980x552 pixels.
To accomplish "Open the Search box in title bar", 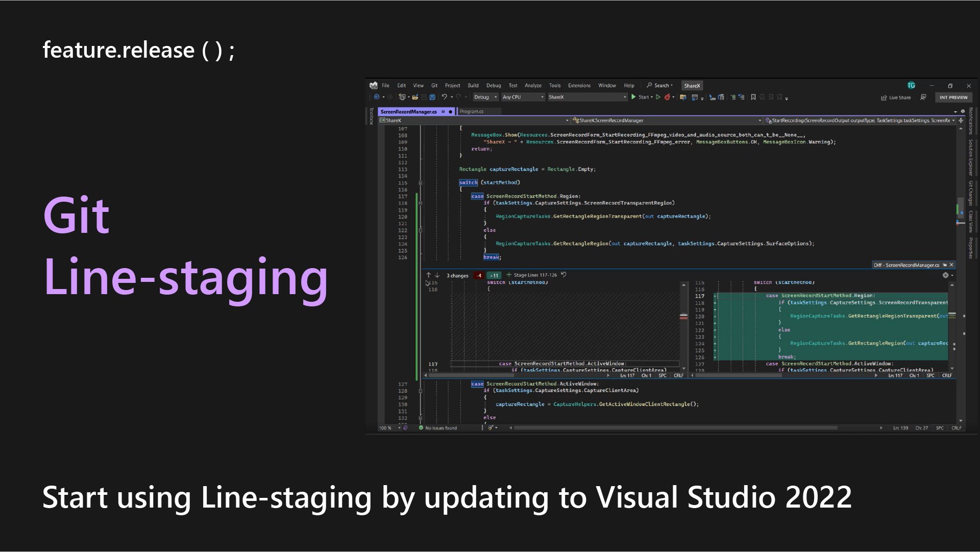I will click(x=660, y=86).
